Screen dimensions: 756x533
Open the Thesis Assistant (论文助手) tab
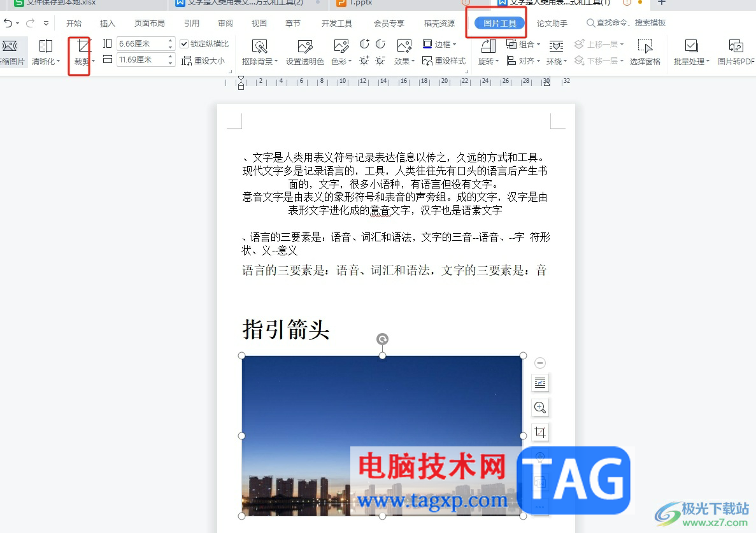point(552,23)
